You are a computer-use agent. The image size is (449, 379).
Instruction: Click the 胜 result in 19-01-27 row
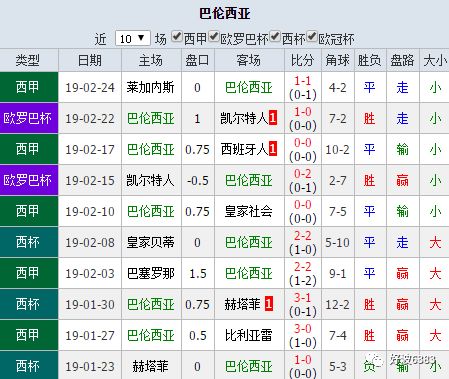[x=369, y=335]
